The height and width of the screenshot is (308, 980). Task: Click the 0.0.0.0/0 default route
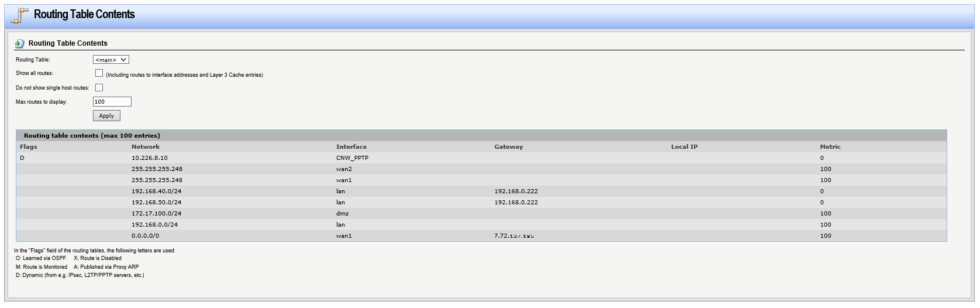(x=145, y=236)
